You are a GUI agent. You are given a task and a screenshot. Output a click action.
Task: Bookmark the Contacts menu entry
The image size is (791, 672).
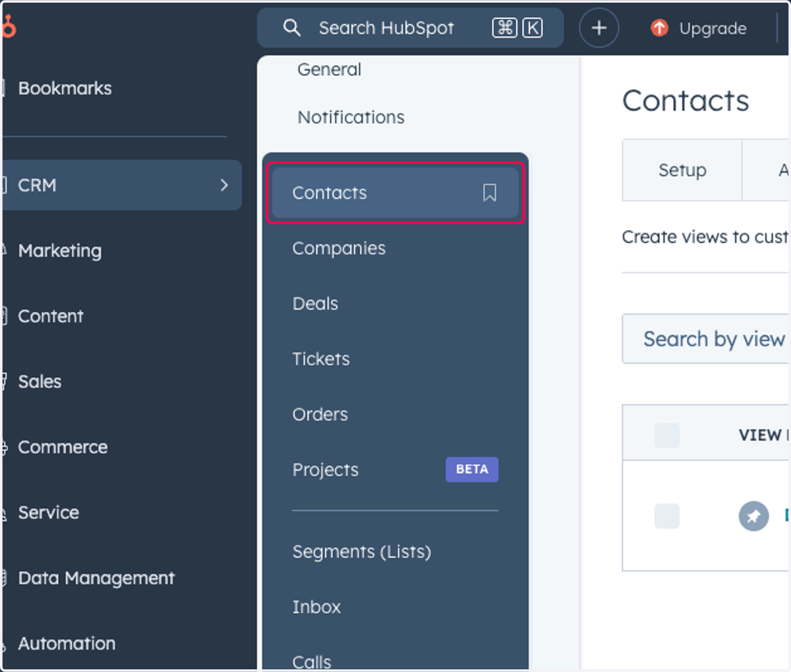tap(489, 193)
